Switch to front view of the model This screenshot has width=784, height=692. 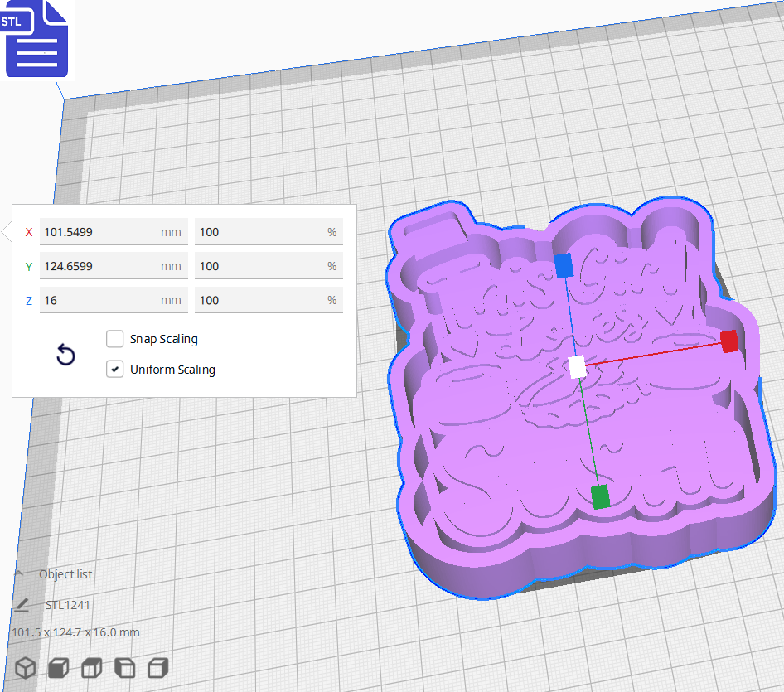pyautogui.click(x=58, y=667)
